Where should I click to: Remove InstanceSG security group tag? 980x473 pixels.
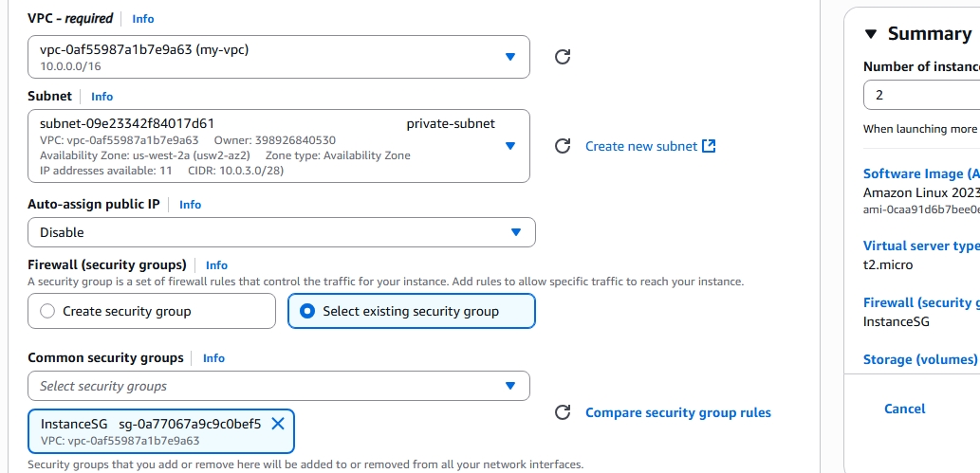click(x=278, y=424)
